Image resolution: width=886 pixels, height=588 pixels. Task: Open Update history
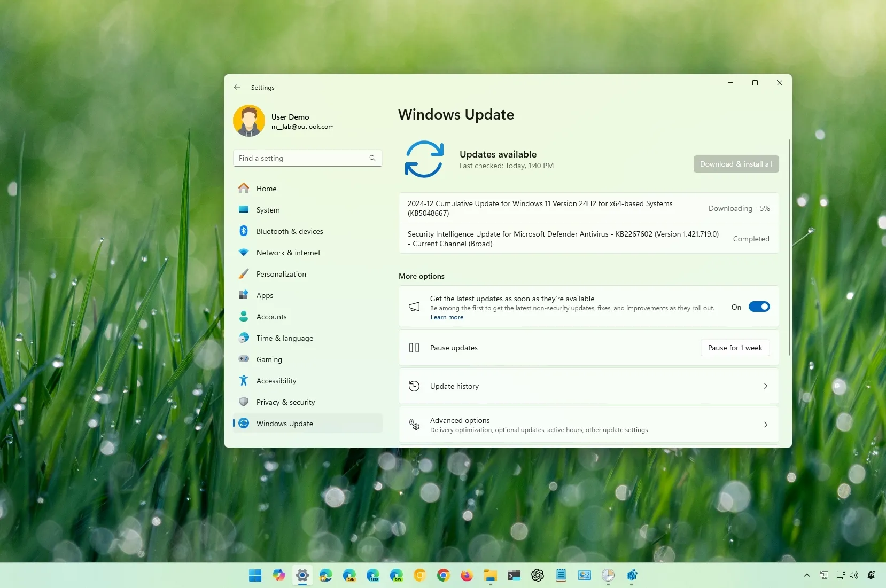[588, 386]
